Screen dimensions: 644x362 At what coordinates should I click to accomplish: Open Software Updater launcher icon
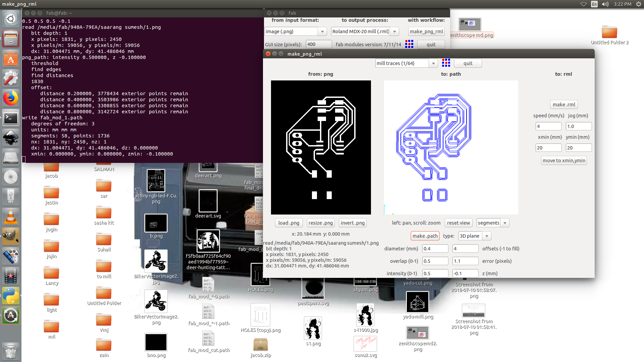point(11,315)
